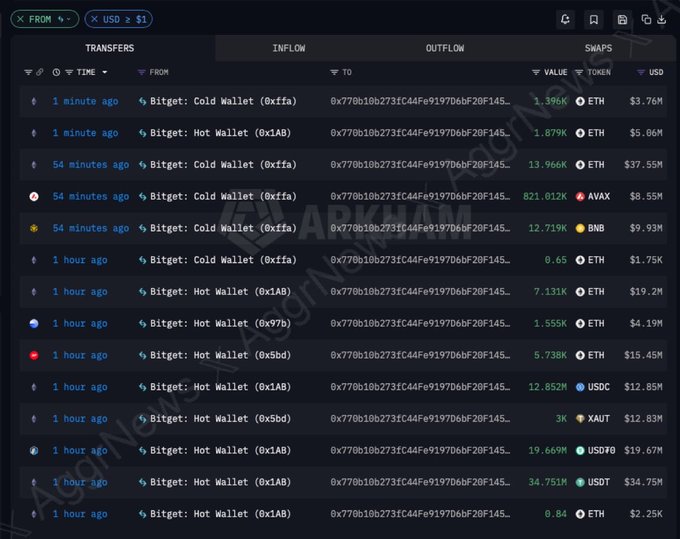
Task: Open the TIME sort dropdown arrow
Action: [105, 72]
